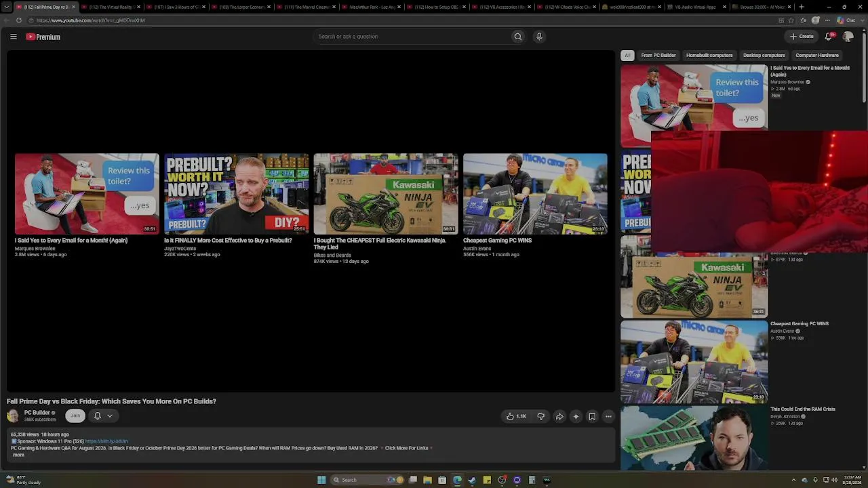
Task: Show hidden system tray icons chevron
Action: click(793, 480)
